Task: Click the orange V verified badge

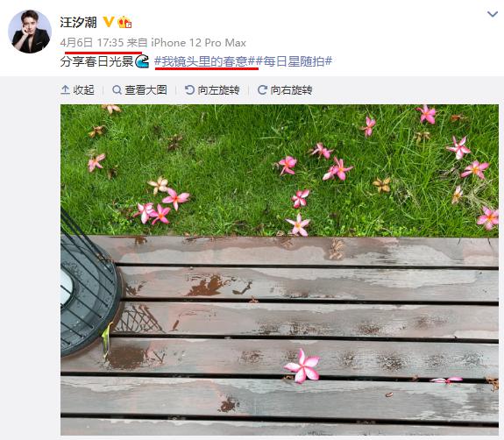Action: 109,22
